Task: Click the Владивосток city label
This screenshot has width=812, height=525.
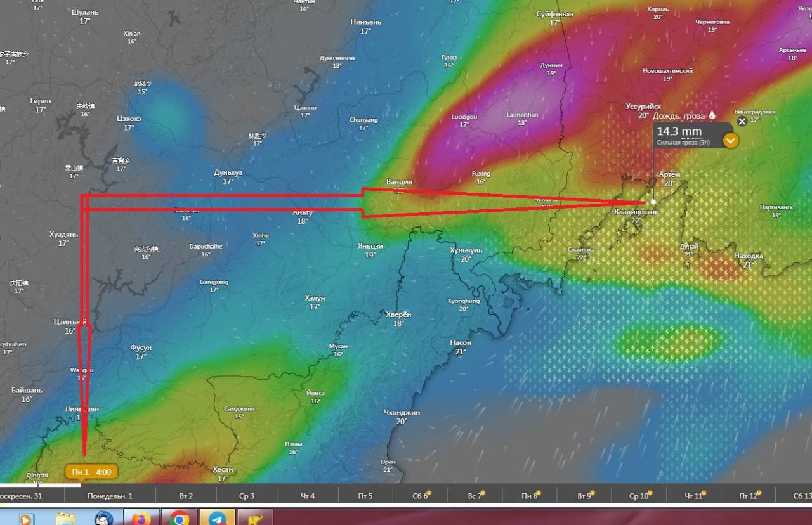Action: [x=636, y=212]
